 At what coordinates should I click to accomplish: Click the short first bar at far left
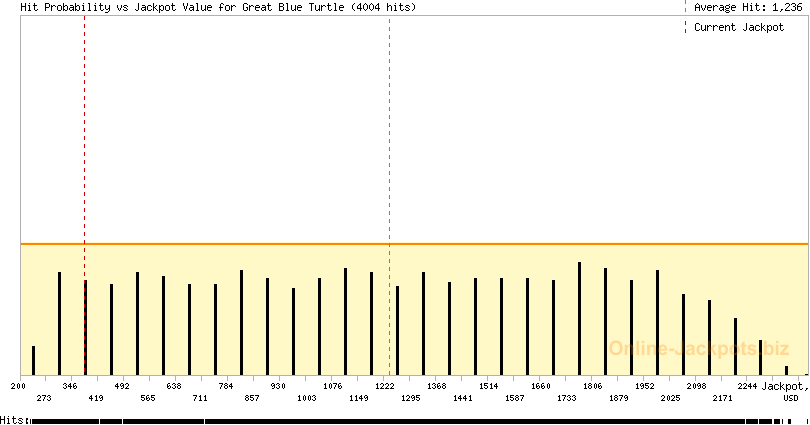point(33,360)
